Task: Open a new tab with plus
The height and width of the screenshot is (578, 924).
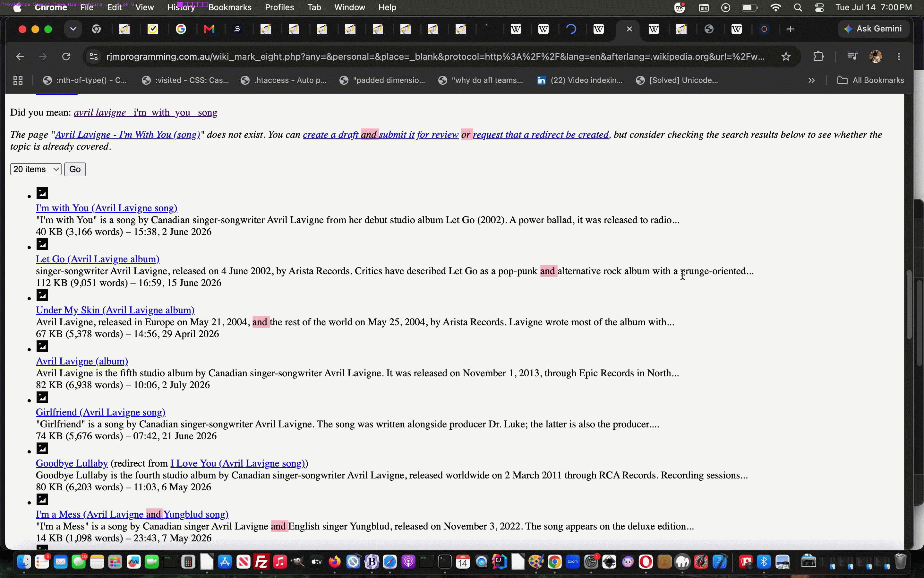Action: coord(790,29)
